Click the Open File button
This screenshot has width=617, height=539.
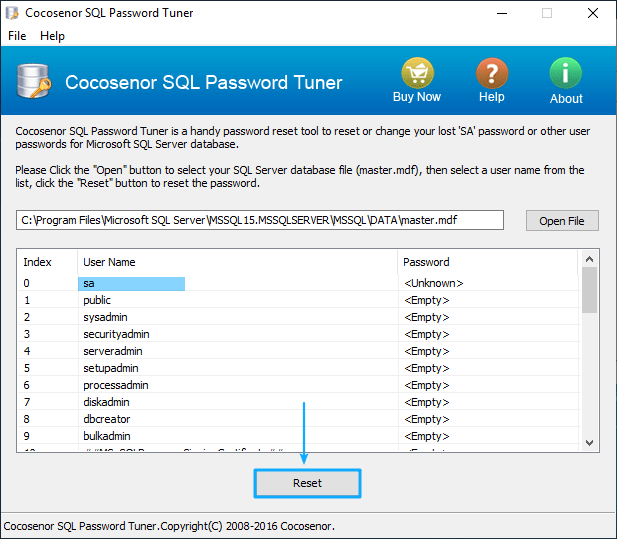point(562,221)
